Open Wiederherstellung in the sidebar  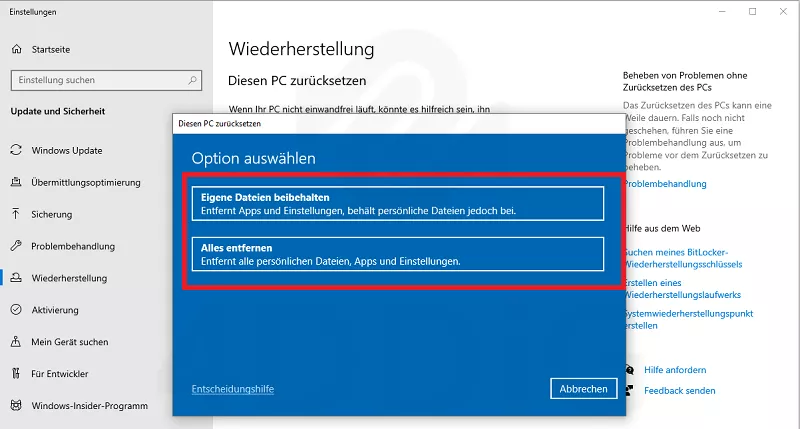69,278
